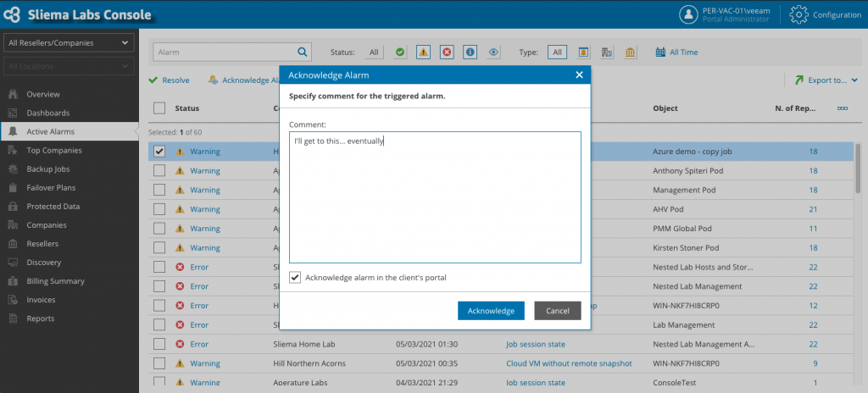
Task: Toggle the select-all checkbox in table header
Action: tap(159, 108)
